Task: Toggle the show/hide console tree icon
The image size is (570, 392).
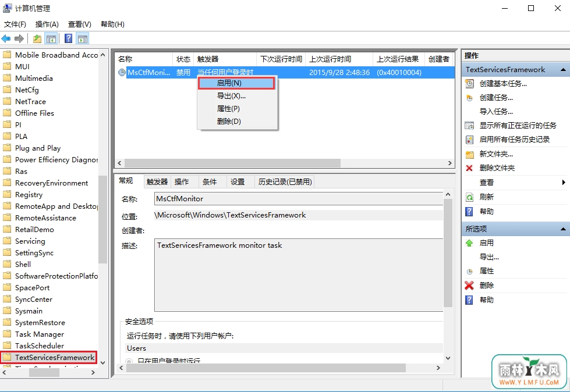Action: coord(51,38)
